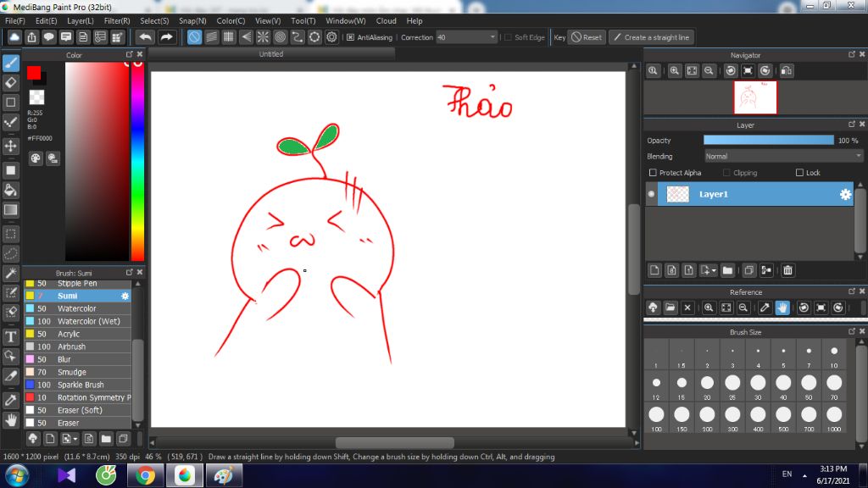Screen dimensions: 868x488
Task: Open the Blending mode dropdown
Action: (783, 157)
